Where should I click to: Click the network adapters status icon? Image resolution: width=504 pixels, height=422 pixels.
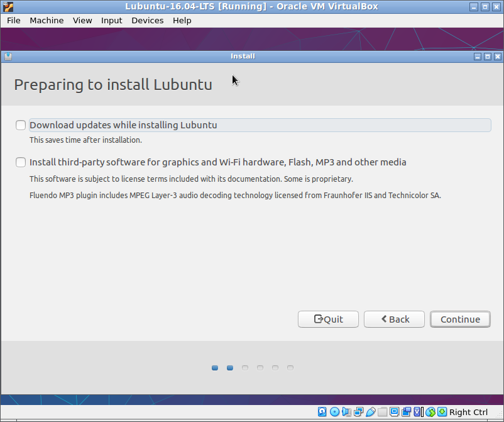coord(358,412)
